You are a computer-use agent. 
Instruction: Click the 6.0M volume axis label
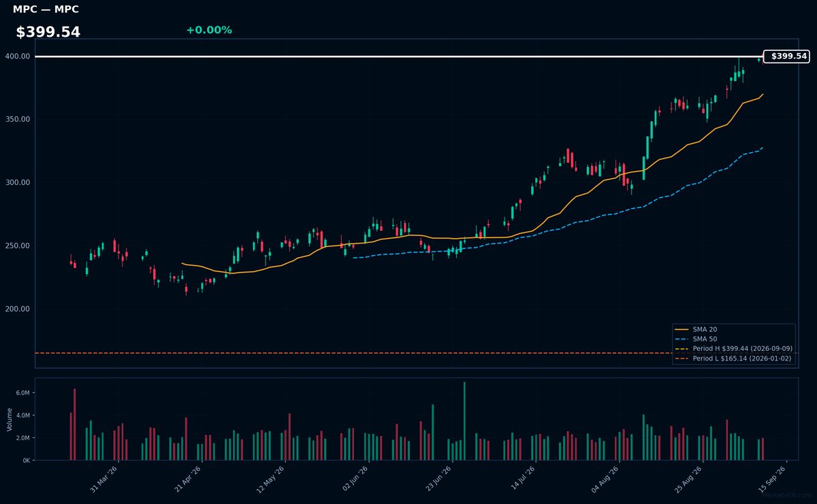[22, 393]
